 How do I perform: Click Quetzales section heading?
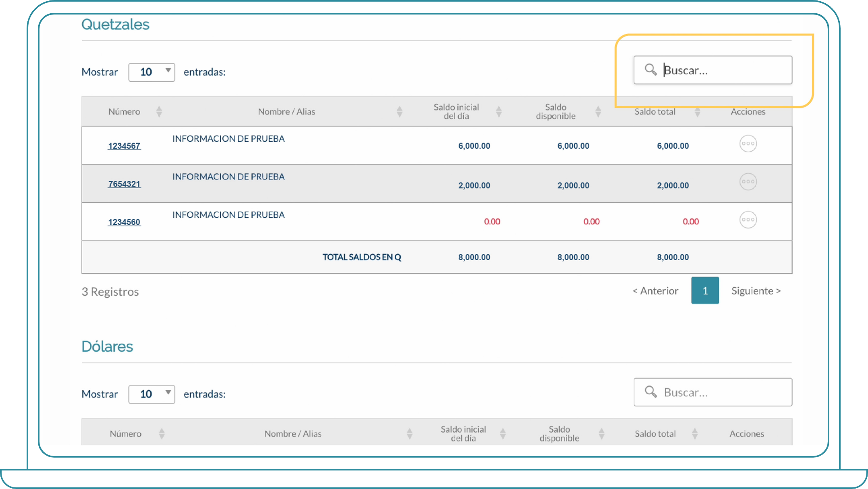tap(115, 25)
